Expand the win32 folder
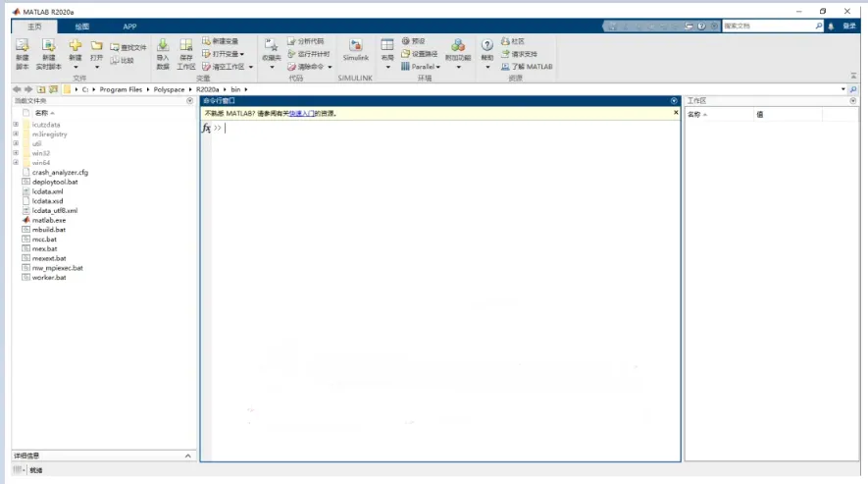Viewport: 868px width, 484px height. (x=16, y=152)
